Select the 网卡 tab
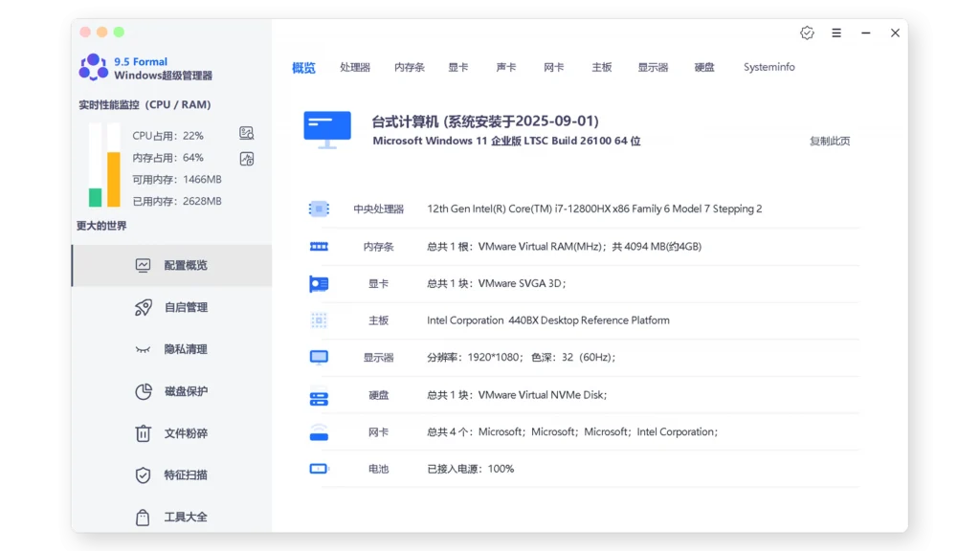980x551 pixels. click(554, 67)
